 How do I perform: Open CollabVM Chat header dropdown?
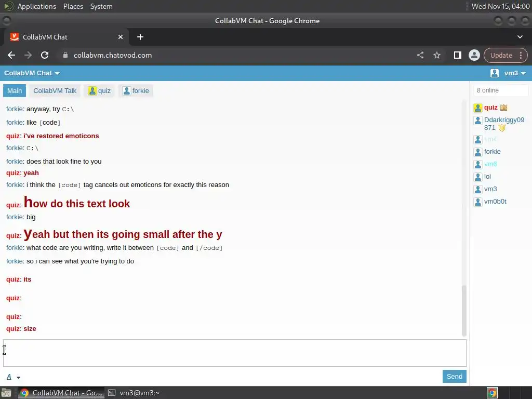(x=32, y=73)
